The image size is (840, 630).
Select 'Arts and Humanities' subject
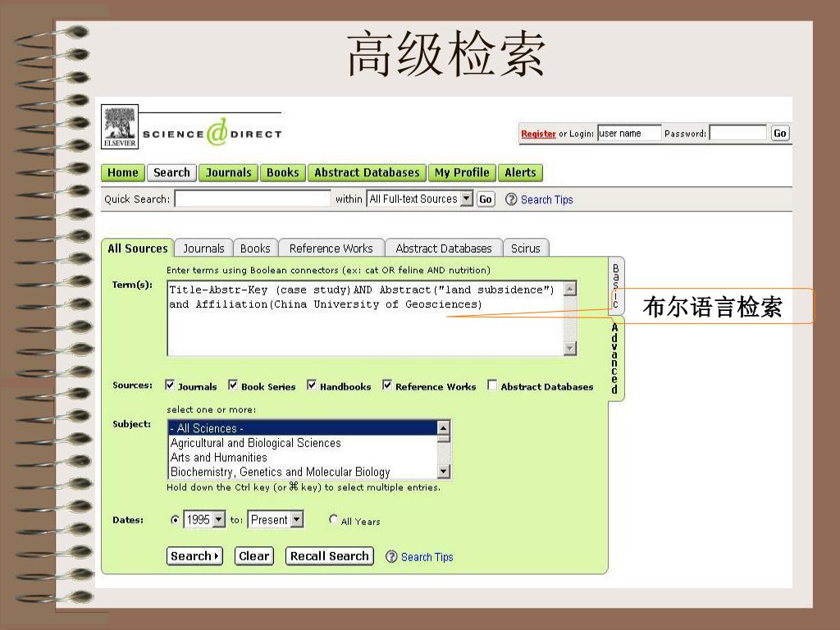coord(303,457)
